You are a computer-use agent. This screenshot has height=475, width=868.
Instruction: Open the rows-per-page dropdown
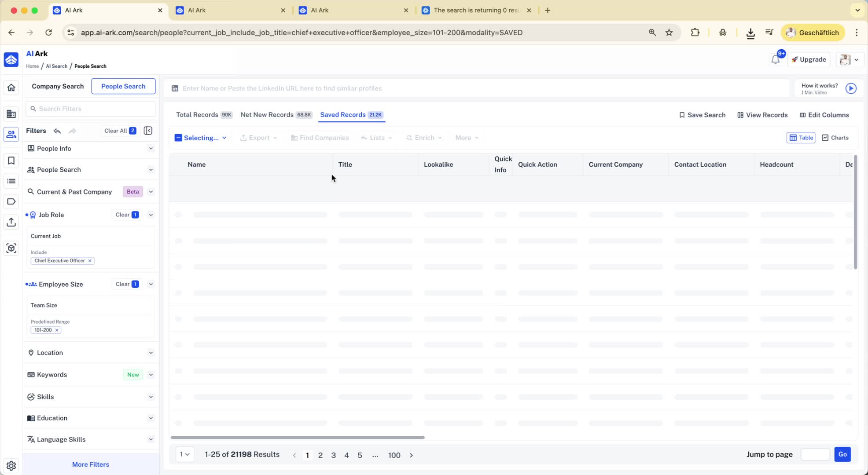pyautogui.click(x=184, y=454)
